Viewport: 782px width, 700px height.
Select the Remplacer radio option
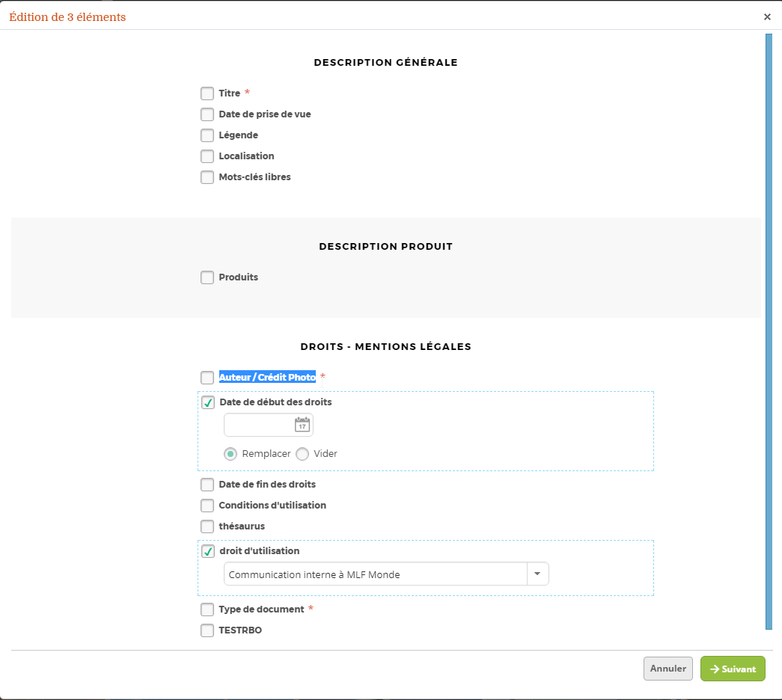pos(231,454)
